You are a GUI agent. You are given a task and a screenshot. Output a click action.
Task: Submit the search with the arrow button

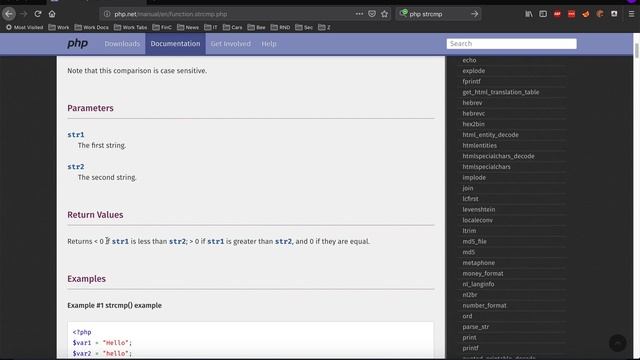(x=474, y=14)
